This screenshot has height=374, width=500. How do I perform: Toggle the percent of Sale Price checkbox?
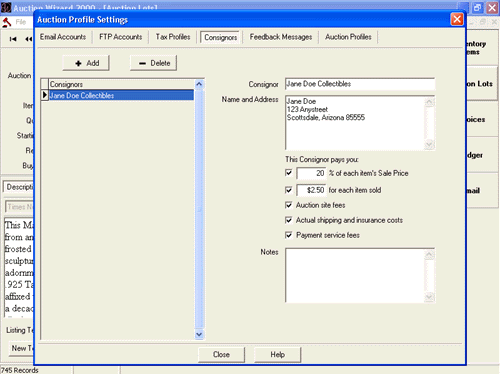click(x=289, y=173)
